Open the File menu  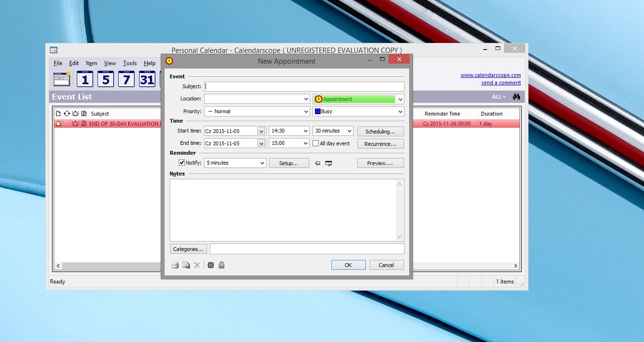click(x=58, y=63)
